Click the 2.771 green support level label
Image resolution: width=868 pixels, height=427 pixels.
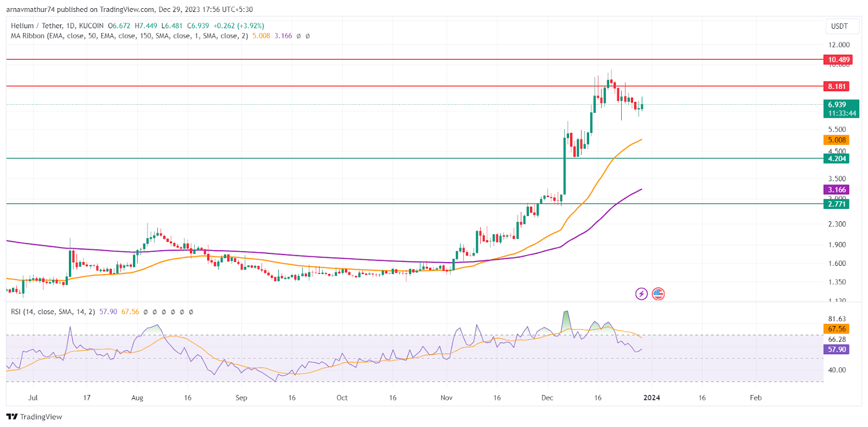tap(836, 204)
